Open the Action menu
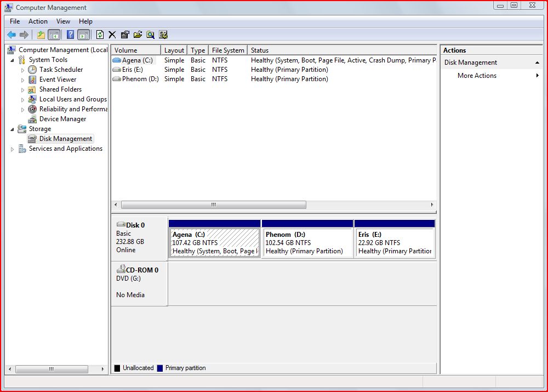 click(x=38, y=21)
